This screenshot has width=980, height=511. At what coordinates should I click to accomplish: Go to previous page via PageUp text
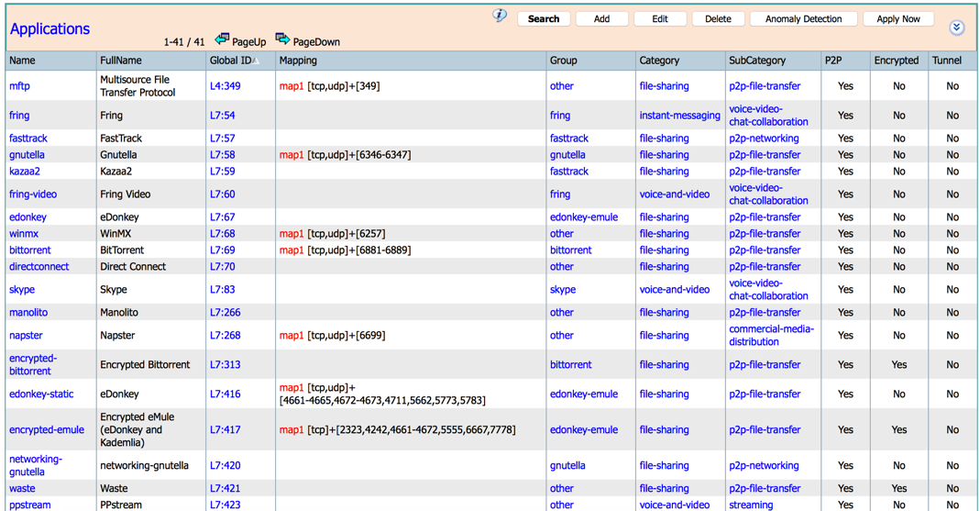(248, 42)
